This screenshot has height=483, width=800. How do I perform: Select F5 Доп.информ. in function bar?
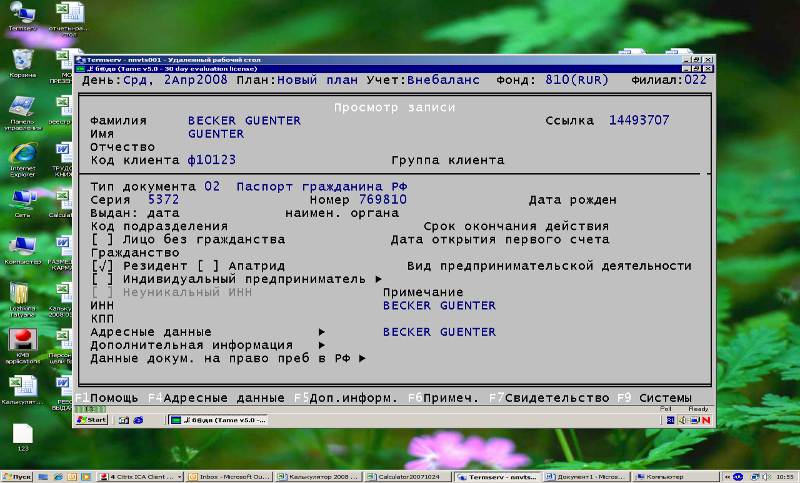click(346, 398)
